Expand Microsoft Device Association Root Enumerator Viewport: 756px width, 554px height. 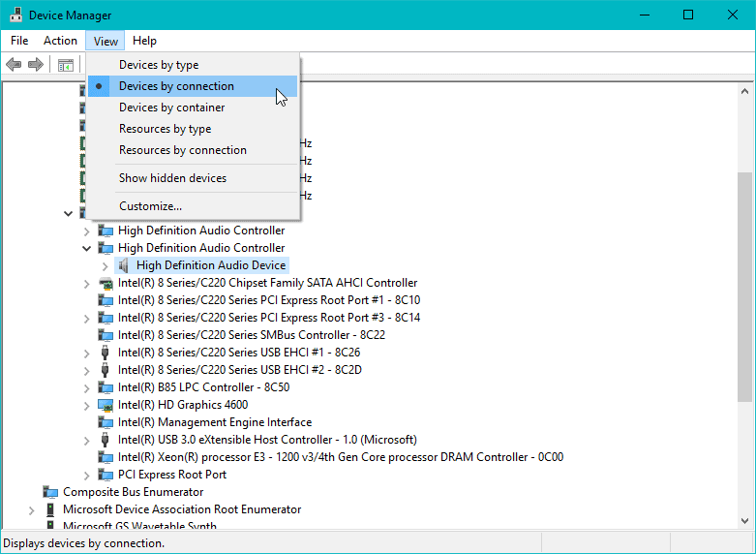pos(32,510)
